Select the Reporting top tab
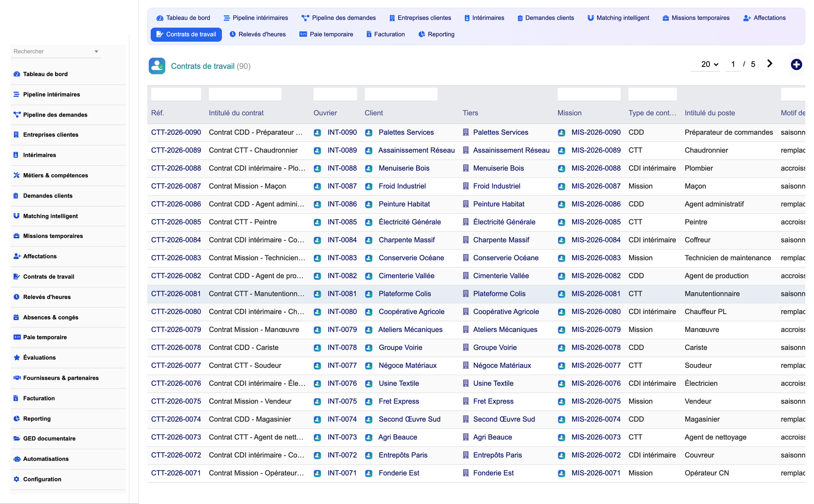Viewport: 814px width, 504px height. click(x=436, y=34)
